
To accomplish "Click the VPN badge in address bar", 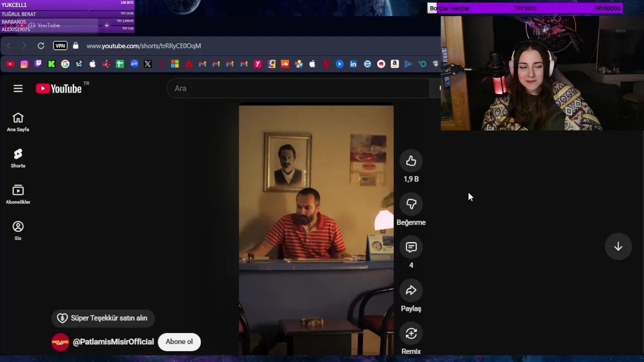I will click(x=60, y=46).
